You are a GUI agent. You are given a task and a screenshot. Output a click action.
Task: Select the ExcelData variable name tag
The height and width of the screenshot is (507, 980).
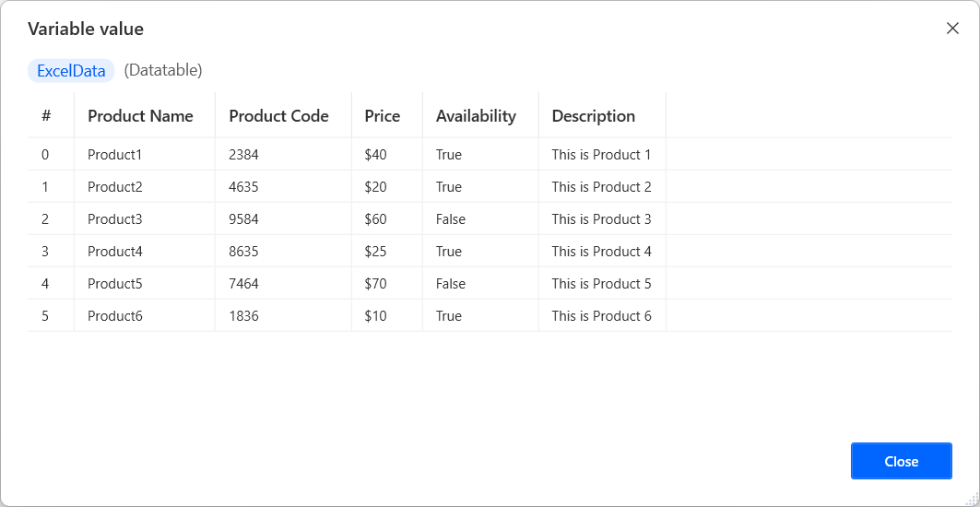[71, 70]
